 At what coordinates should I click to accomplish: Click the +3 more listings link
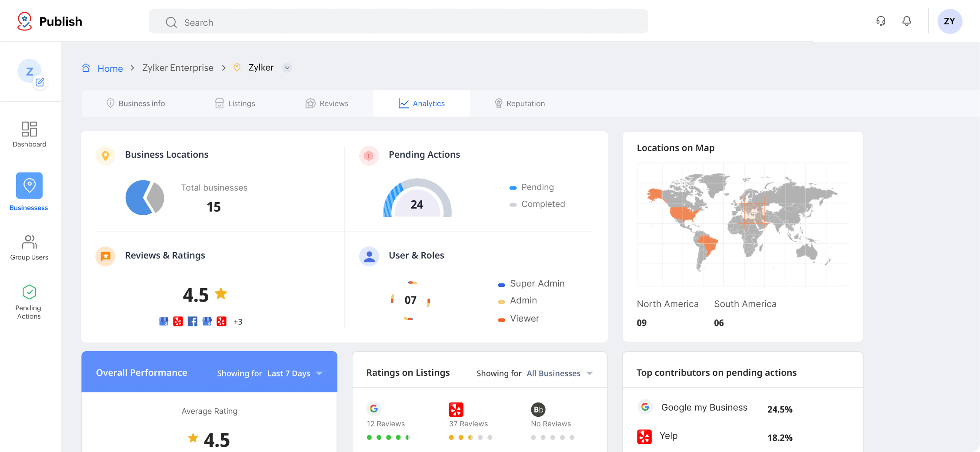pos(238,322)
